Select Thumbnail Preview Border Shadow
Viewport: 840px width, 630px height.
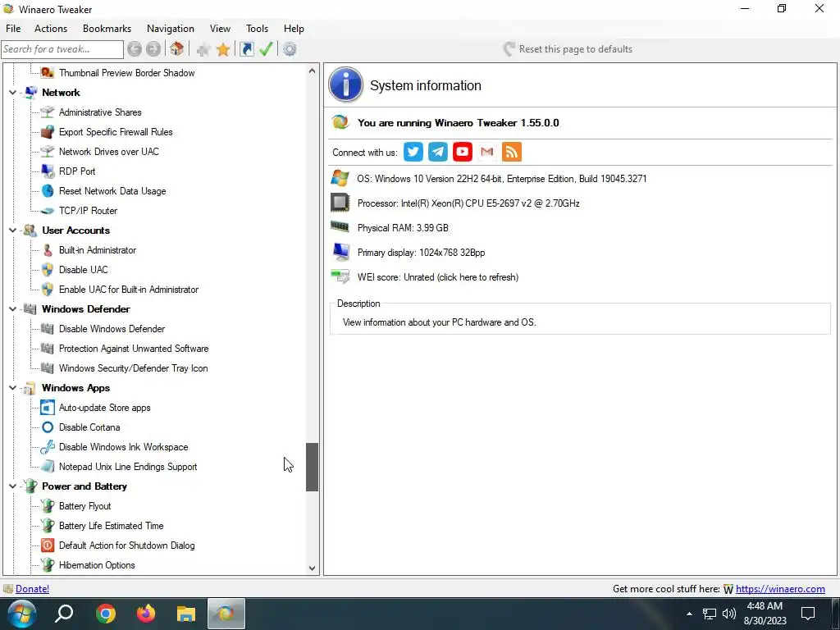[x=126, y=73]
